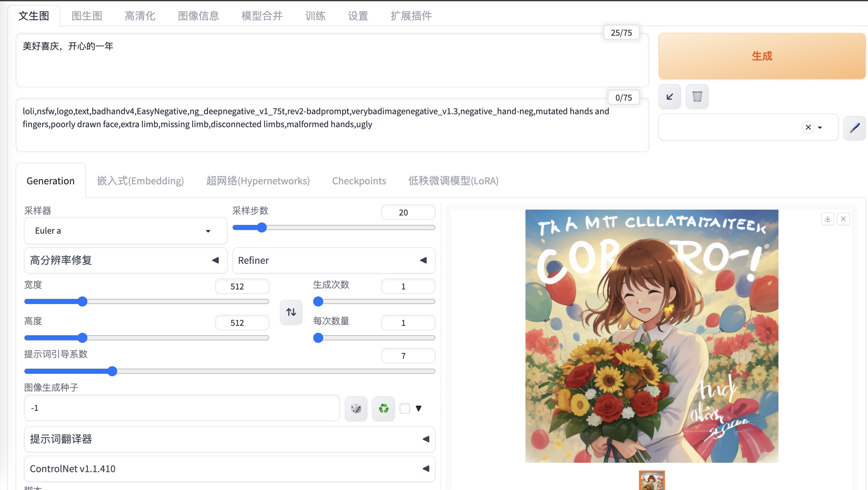The width and height of the screenshot is (868, 490).
Task: Switch to the 图生图 tab
Action: [87, 16]
